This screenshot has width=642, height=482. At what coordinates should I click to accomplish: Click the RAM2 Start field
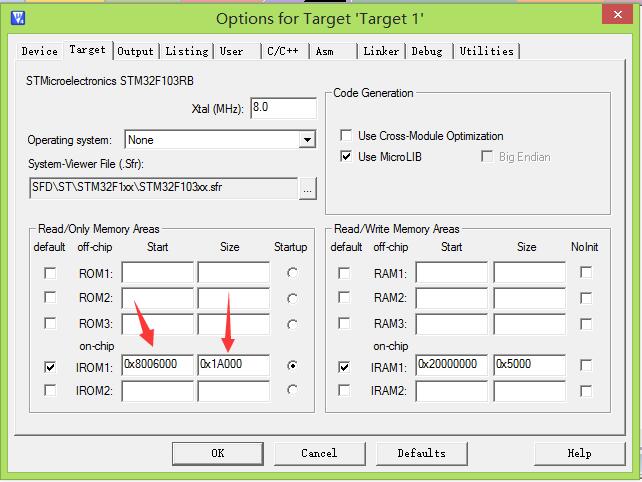(452, 298)
